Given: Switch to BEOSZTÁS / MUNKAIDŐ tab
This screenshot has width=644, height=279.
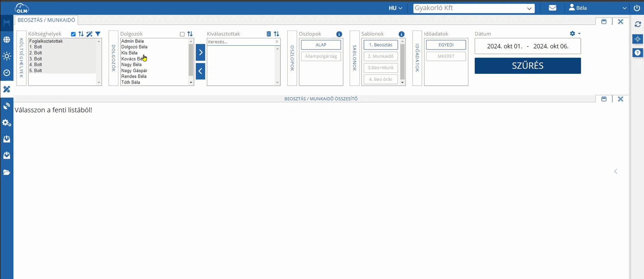Looking at the screenshot, I should tap(46, 20).
